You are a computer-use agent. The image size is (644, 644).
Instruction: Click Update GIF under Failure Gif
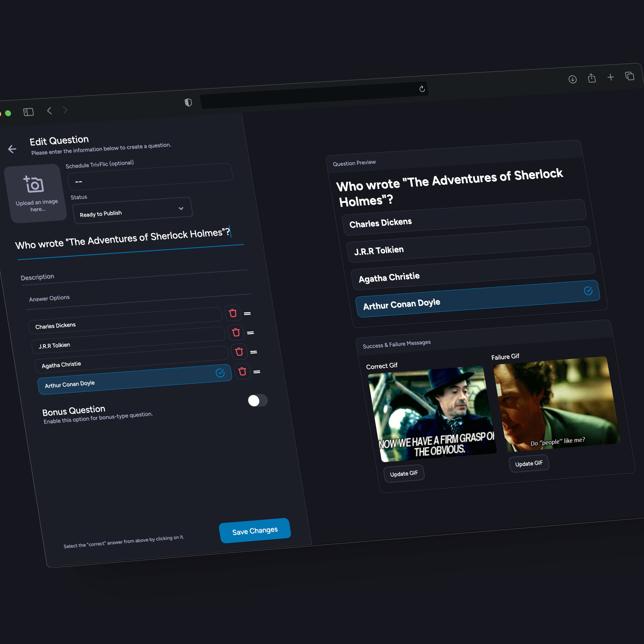coord(529,463)
